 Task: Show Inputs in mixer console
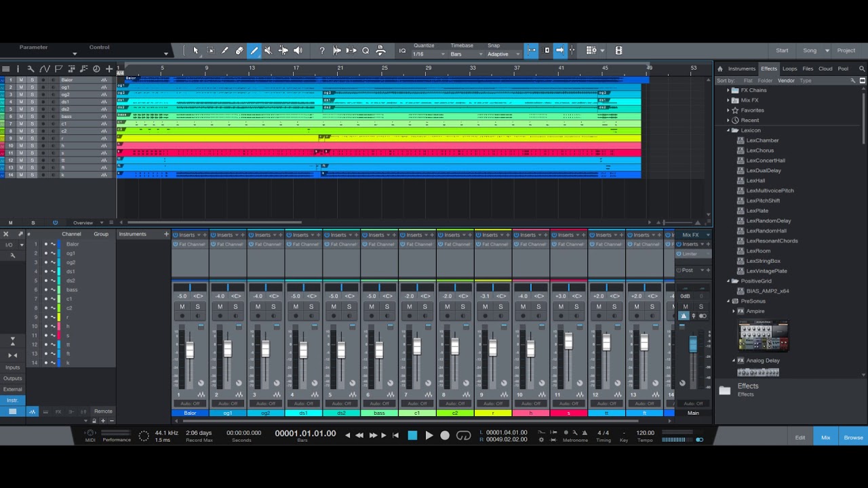pyautogui.click(x=12, y=367)
